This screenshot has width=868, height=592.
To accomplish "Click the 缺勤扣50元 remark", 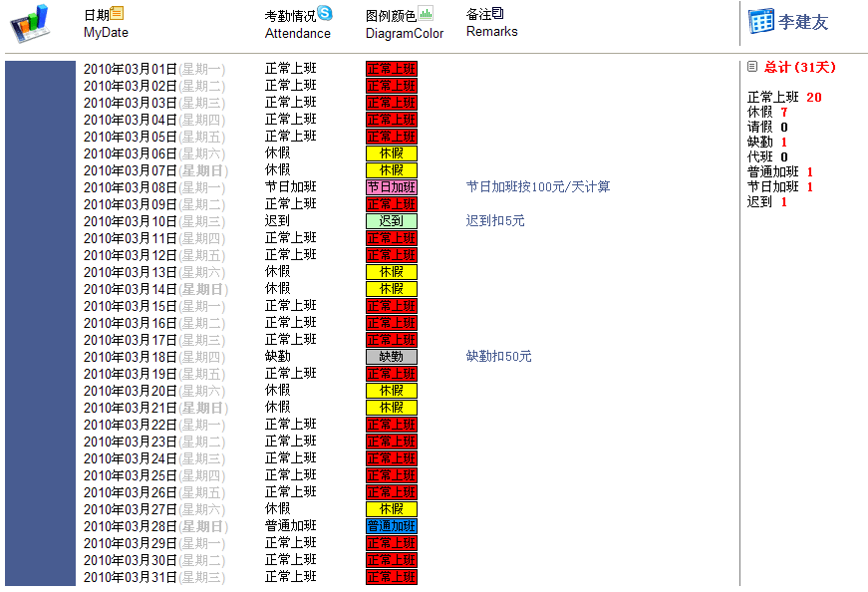I will 498,356.
